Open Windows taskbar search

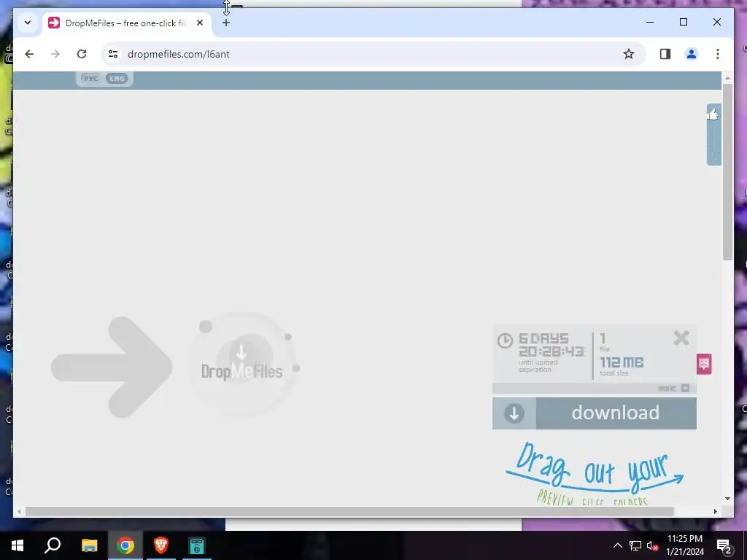[x=53, y=545]
